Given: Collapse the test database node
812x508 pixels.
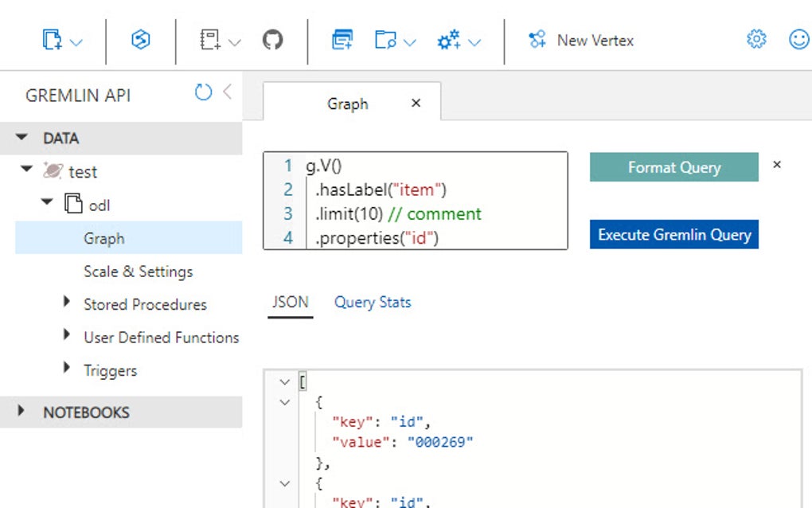Looking at the screenshot, I should pyautogui.click(x=26, y=171).
